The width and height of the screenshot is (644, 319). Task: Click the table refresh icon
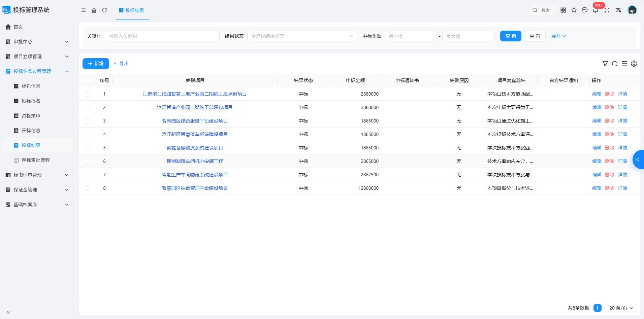click(615, 64)
